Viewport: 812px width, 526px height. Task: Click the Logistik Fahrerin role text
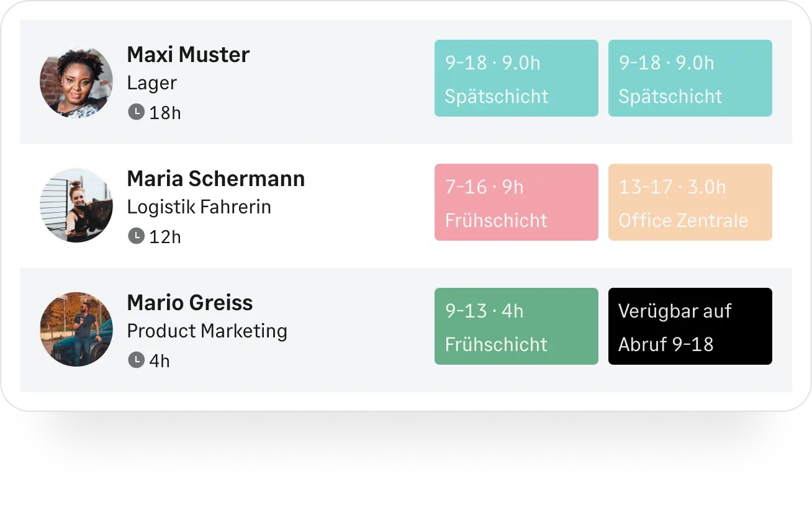click(x=199, y=207)
